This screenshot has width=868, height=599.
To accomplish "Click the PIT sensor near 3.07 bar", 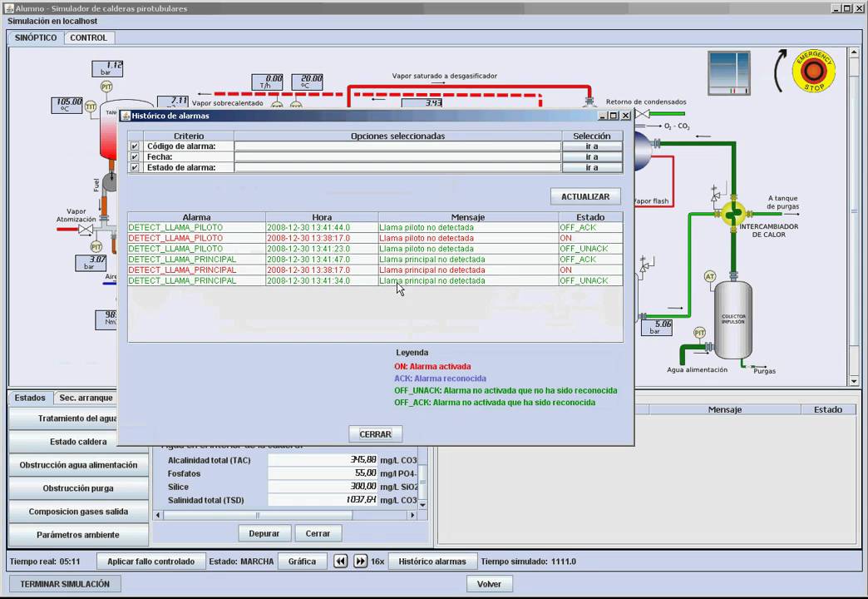I will pyautogui.click(x=96, y=246).
